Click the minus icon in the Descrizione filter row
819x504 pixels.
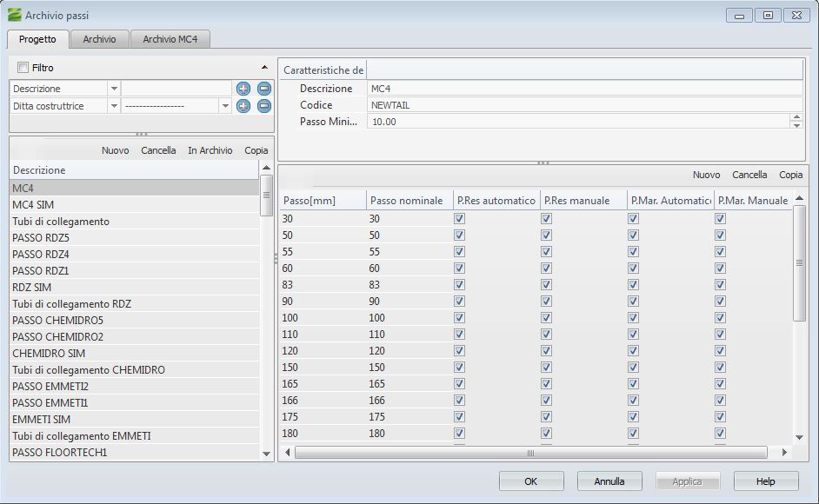click(x=264, y=89)
